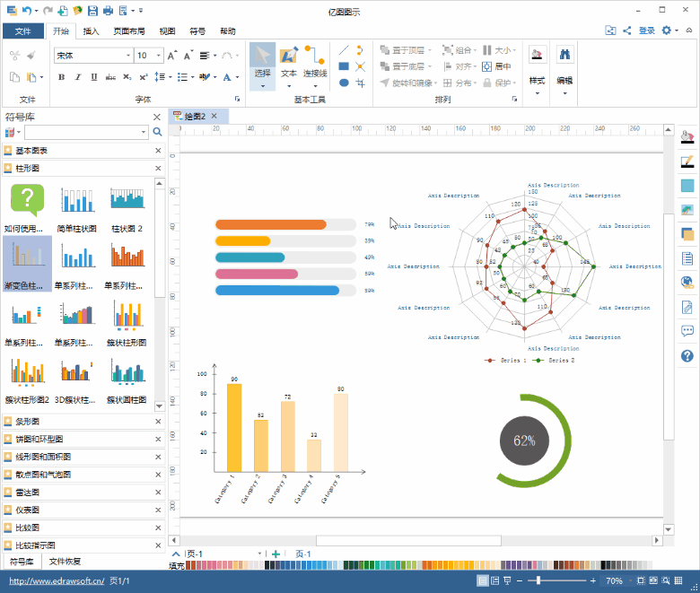Open the 宋体 font name dropdown

[128, 56]
